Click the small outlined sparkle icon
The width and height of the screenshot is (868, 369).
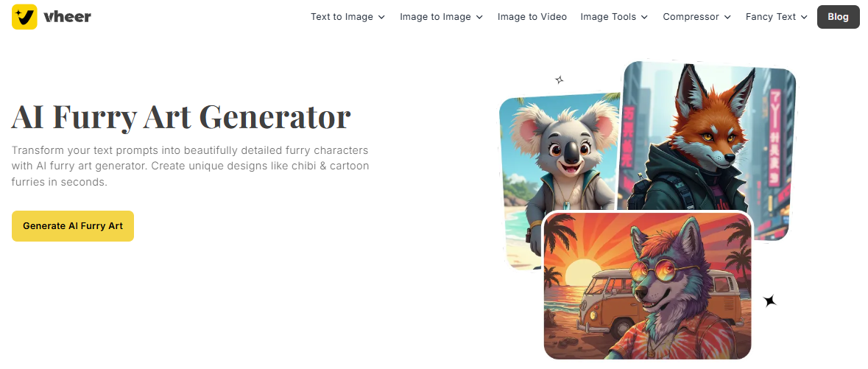pos(559,80)
